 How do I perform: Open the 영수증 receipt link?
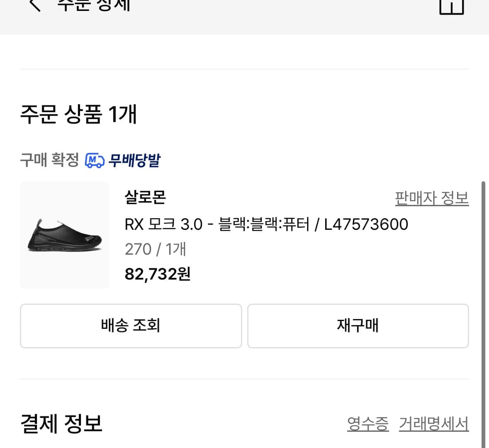pyautogui.click(x=368, y=423)
